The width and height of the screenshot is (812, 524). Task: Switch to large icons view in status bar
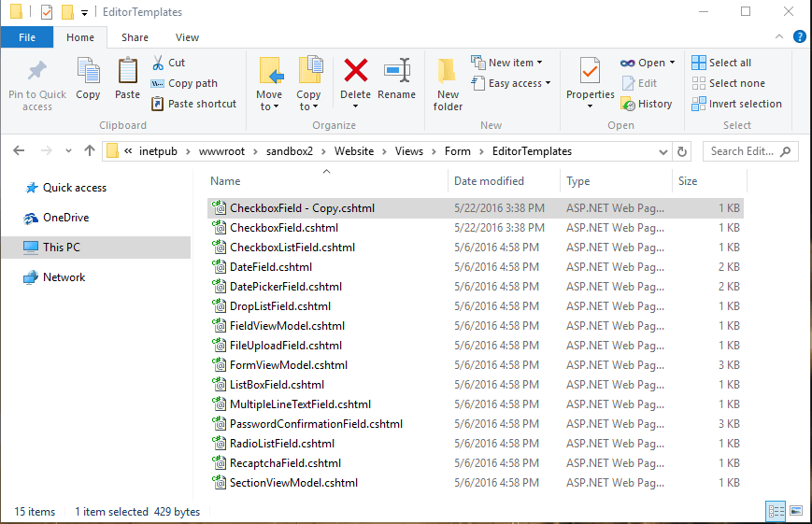[x=796, y=511]
